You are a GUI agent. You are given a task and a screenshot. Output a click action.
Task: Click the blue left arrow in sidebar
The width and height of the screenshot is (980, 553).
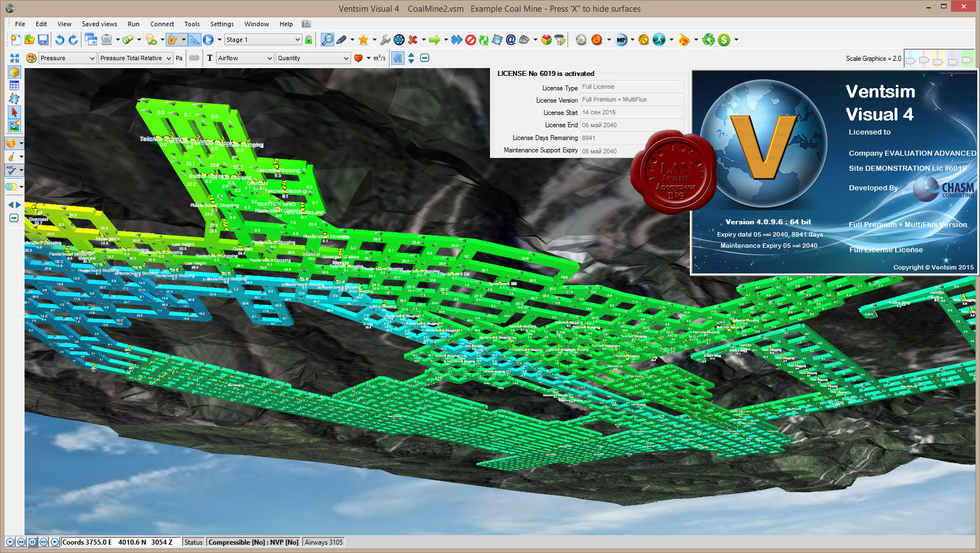click(11, 205)
